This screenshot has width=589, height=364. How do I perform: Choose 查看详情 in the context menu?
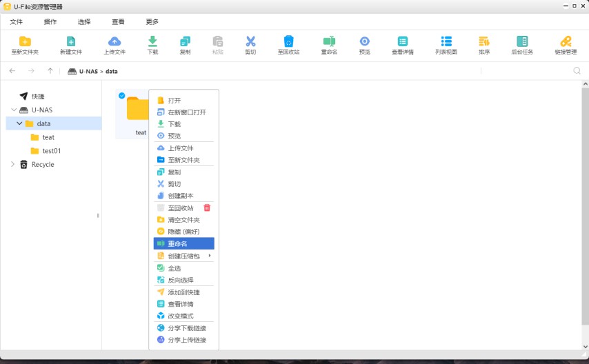[183, 304]
